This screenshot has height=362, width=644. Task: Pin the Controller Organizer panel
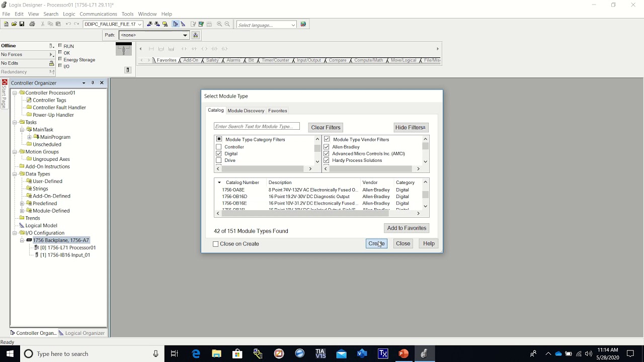click(x=93, y=83)
